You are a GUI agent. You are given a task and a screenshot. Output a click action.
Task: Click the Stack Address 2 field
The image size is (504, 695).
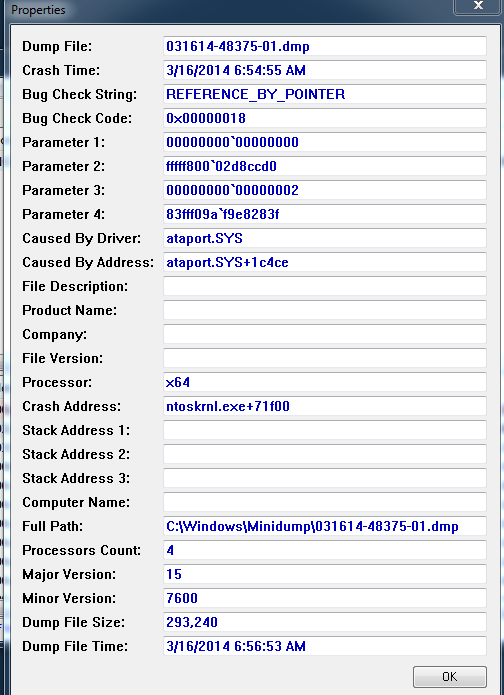(x=324, y=454)
